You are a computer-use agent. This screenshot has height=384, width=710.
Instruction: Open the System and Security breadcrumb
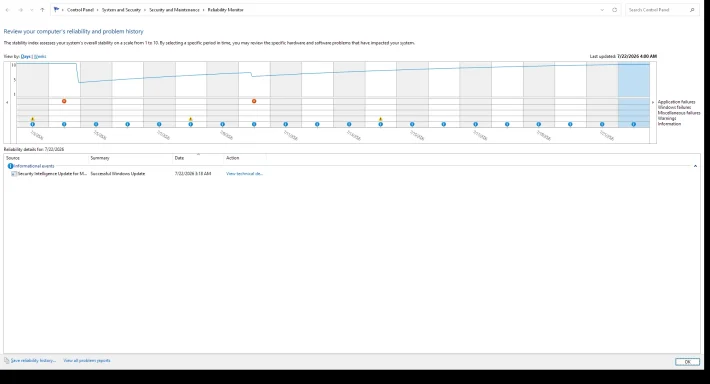(121, 10)
